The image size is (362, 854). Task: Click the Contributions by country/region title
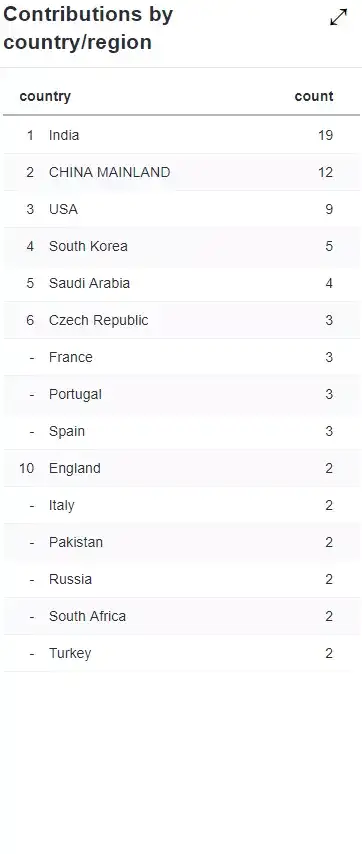pyautogui.click(x=88, y=28)
